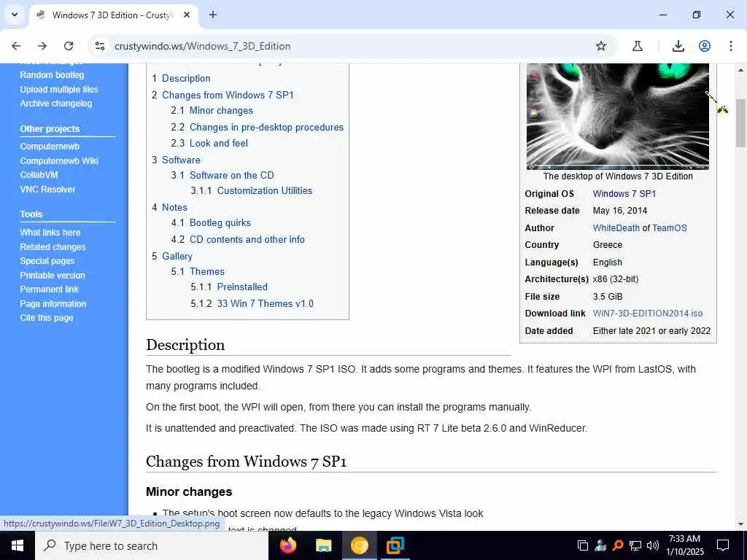This screenshot has width=747, height=560.
Task: Click the page vertical scrollbar thumb
Action: coord(740,122)
